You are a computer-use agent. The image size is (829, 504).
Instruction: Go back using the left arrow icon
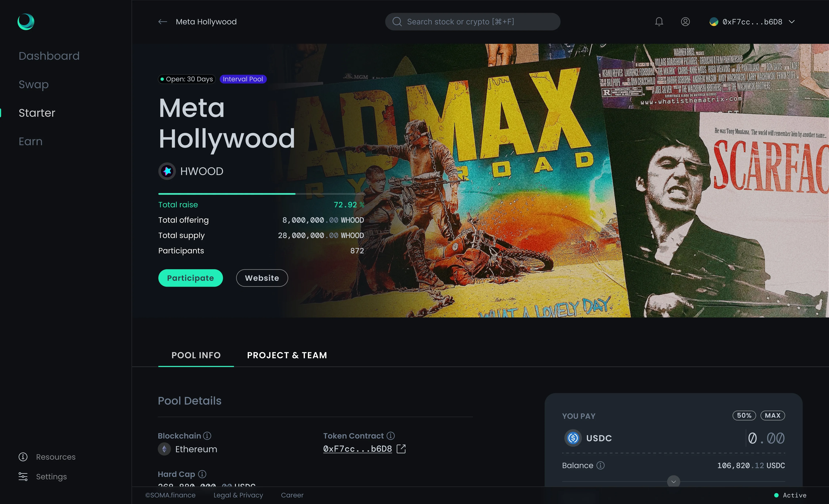[x=163, y=22]
